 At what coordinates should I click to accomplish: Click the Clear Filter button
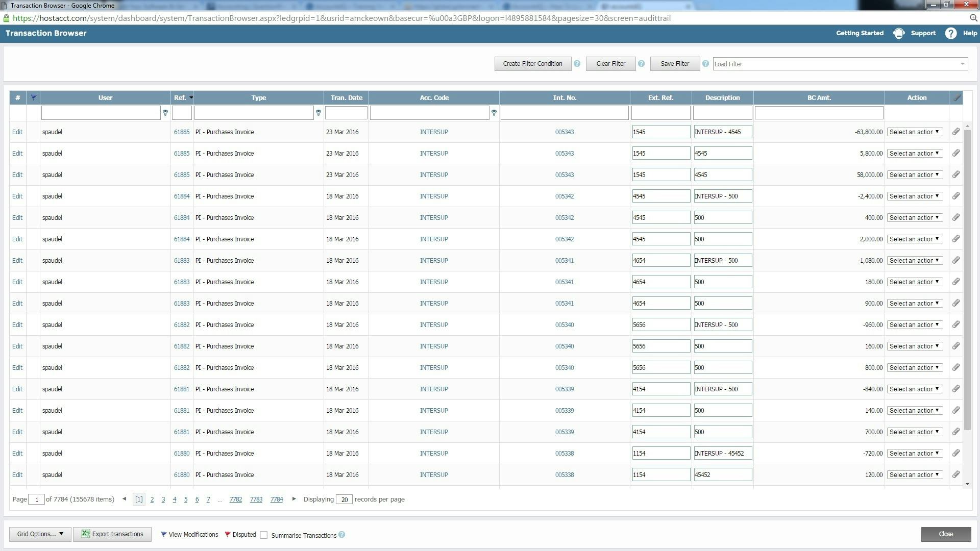[610, 64]
